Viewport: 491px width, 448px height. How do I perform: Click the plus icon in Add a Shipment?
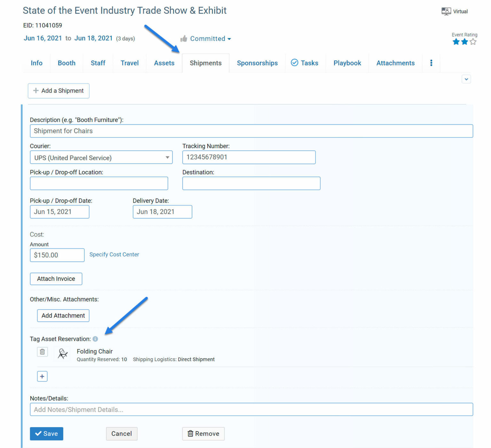point(36,91)
